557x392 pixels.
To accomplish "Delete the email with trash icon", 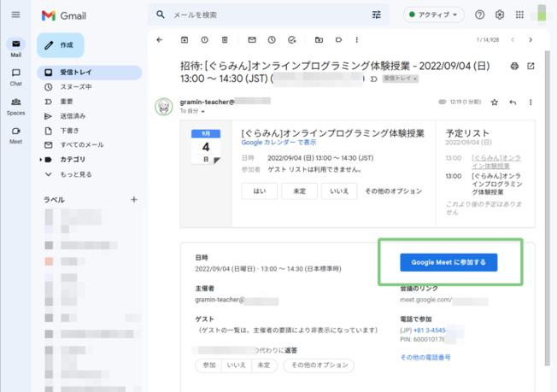I will pos(225,40).
